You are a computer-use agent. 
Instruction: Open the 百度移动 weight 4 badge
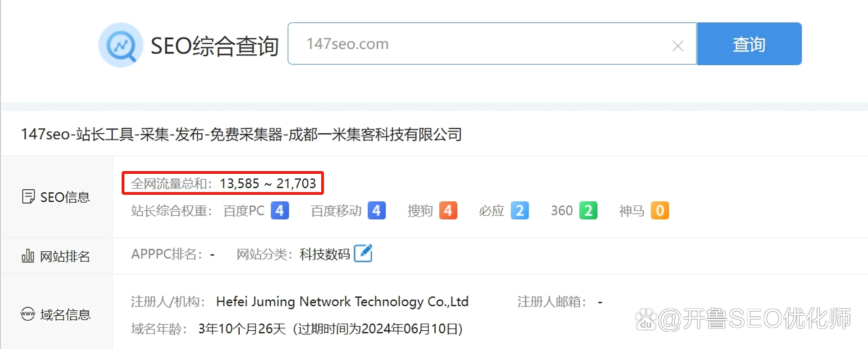click(x=376, y=210)
